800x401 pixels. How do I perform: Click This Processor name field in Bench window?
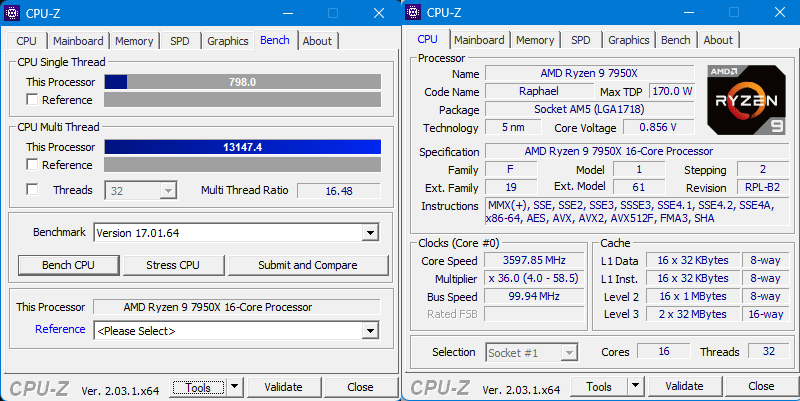(237, 307)
